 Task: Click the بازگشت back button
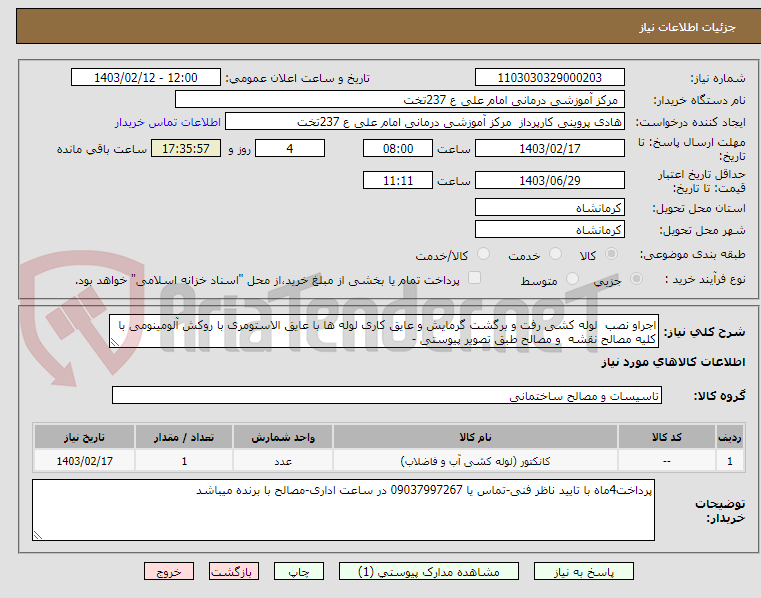pyautogui.click(x=234, y=571)
